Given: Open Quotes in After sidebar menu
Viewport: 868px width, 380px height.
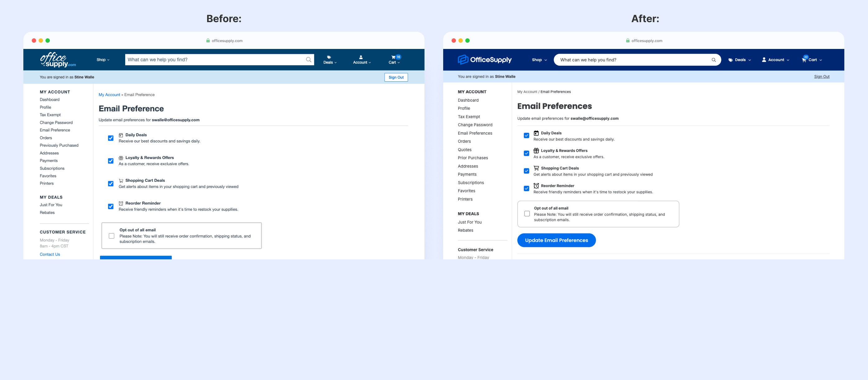Looking at the screenshot, I should point(464,150).
